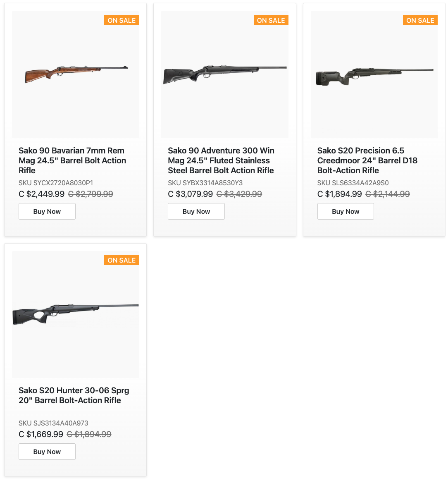Image resolution: width=448 pixels, height=483 pixels.
Task: Click the Sako 90 Bavarian rifle image
Action: (x=76, y=74)
